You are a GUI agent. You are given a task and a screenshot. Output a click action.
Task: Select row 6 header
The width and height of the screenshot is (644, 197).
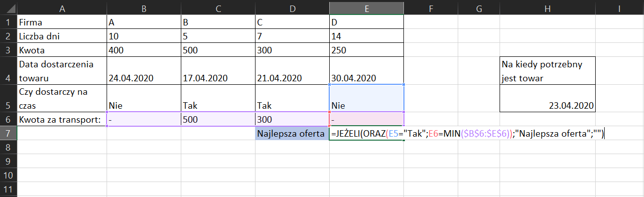coord(8,119)
